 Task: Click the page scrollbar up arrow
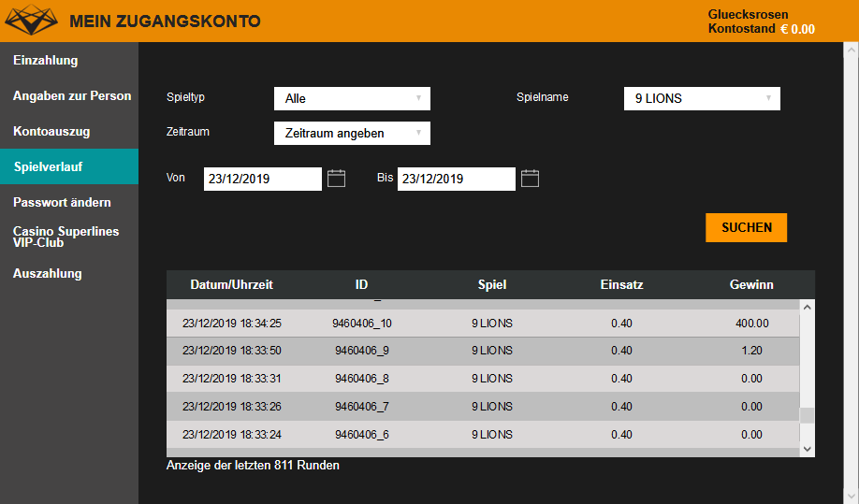tap(851, 50)
